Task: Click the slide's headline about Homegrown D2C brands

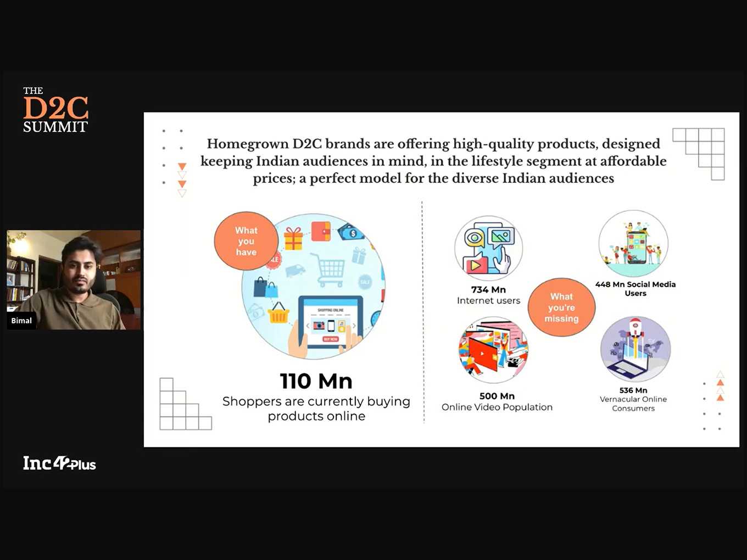Action: click(433, 161)
